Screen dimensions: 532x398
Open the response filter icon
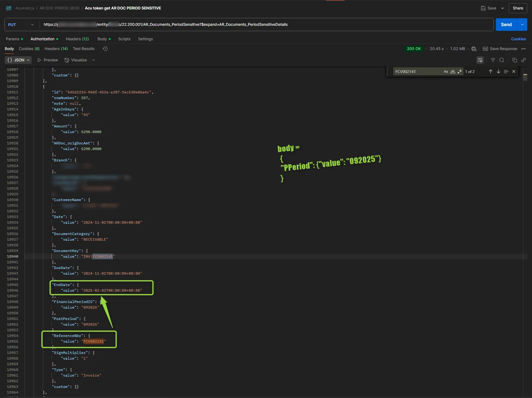pos(493,60)
